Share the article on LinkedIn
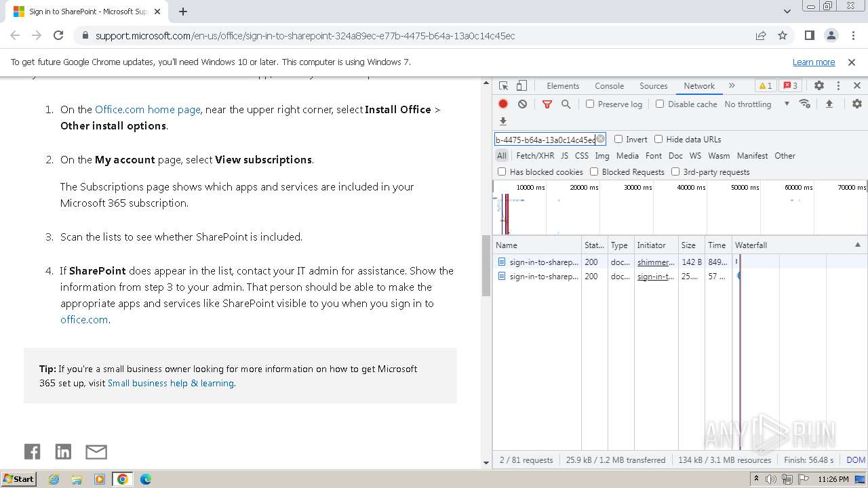The height and width of the screenshot is (488, 868). [63, 451]
